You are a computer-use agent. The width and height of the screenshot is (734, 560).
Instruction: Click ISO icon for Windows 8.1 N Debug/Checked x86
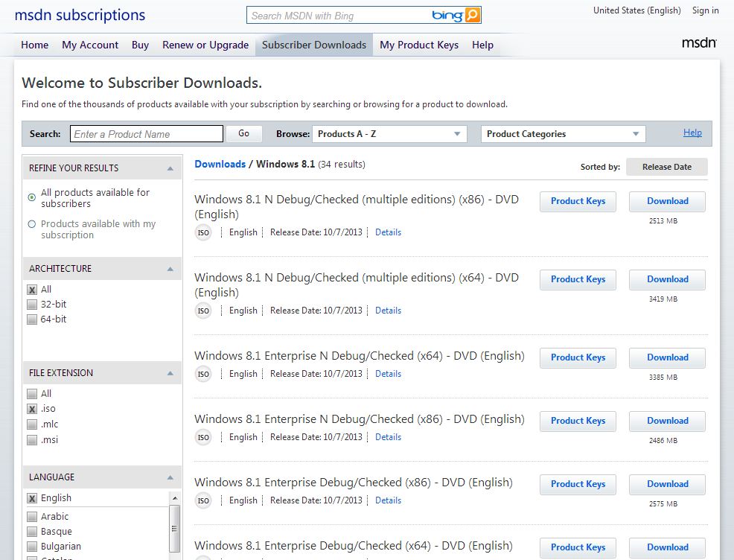203,232
